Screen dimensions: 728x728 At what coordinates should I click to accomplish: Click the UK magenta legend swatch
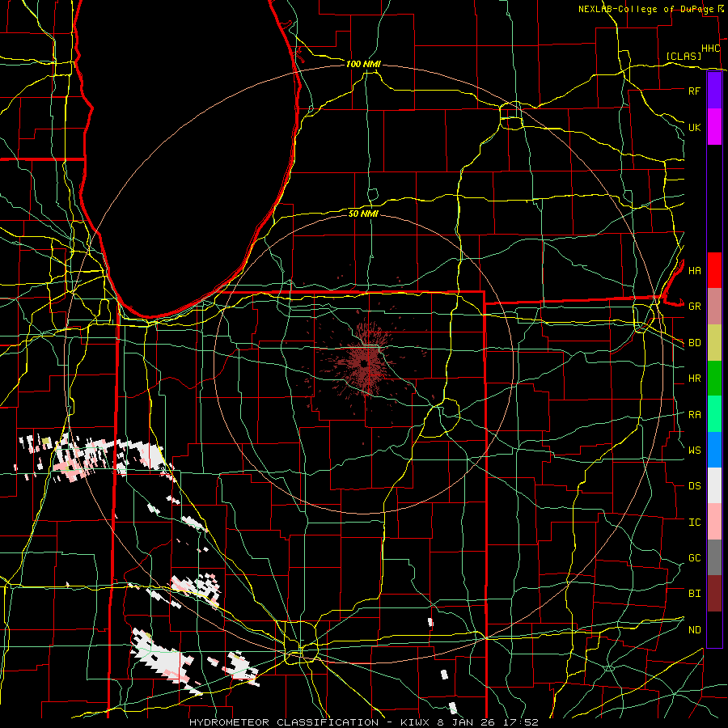coord(714,127)
